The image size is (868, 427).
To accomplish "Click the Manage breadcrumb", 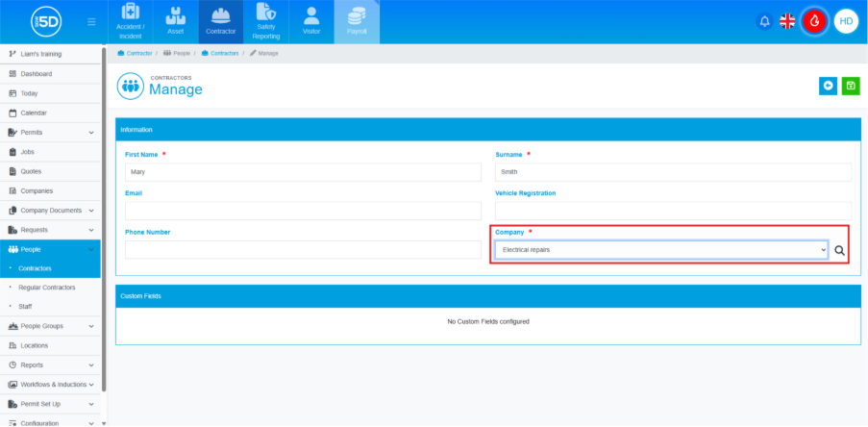I will point(264,53).
